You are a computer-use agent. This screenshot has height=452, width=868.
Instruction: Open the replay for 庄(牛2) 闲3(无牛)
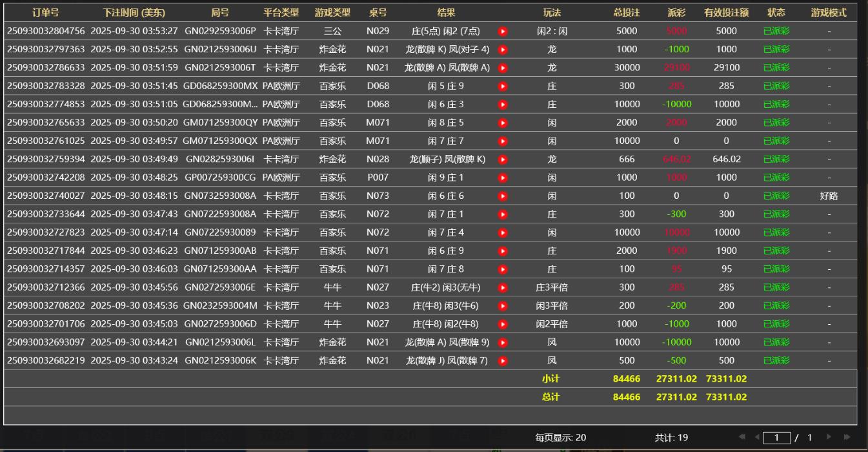[x=503, y=287]
